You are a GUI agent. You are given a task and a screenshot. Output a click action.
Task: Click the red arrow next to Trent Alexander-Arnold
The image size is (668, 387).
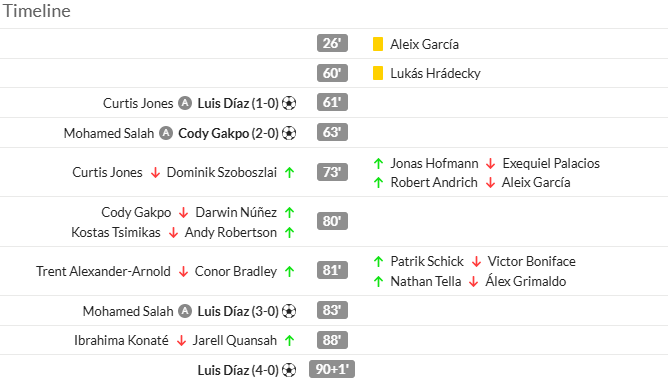(183, 271)
